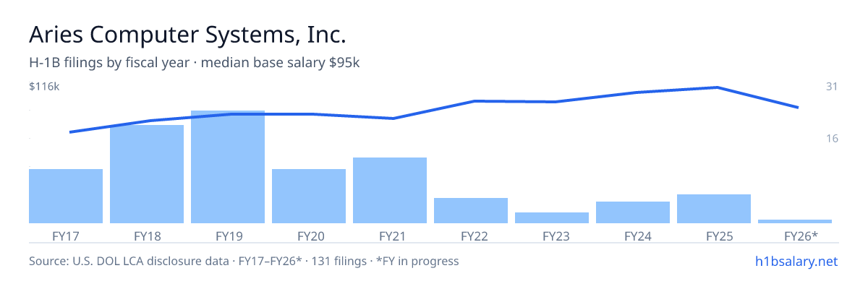Image resolution: width=868 pixels, height=289 pixels.
Task: Click the $116k axis label
Action: (x=44, y=87)
